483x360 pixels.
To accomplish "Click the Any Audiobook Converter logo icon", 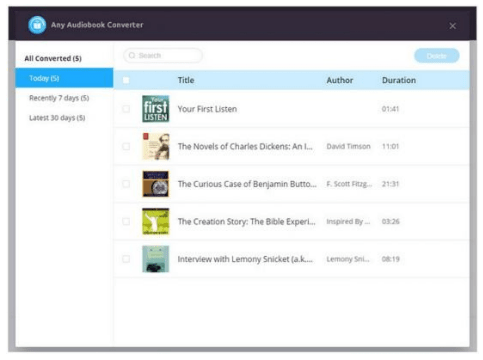I will coord(37,25).
